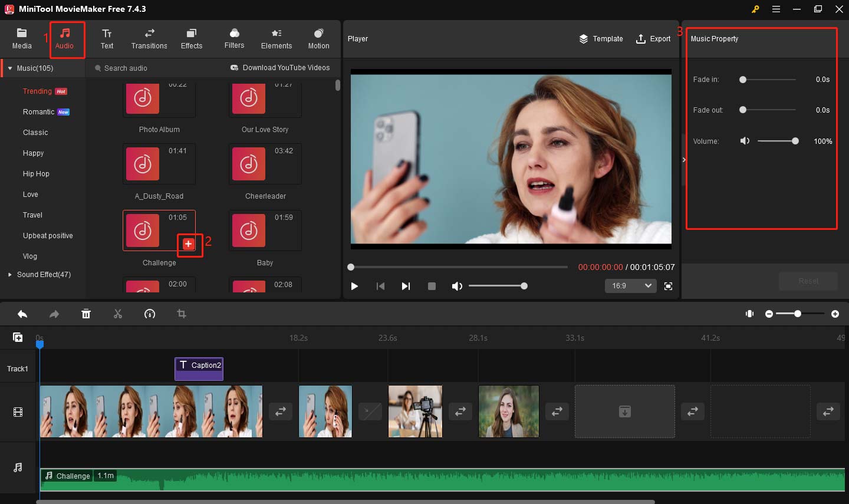
Task: Select the Upbeat positive category
Action: 48,236
